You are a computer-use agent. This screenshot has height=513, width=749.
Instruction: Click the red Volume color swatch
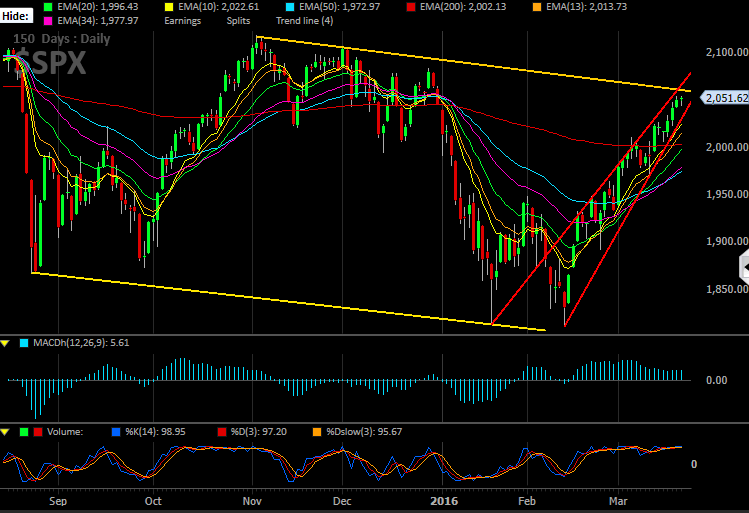coord(38,432)
